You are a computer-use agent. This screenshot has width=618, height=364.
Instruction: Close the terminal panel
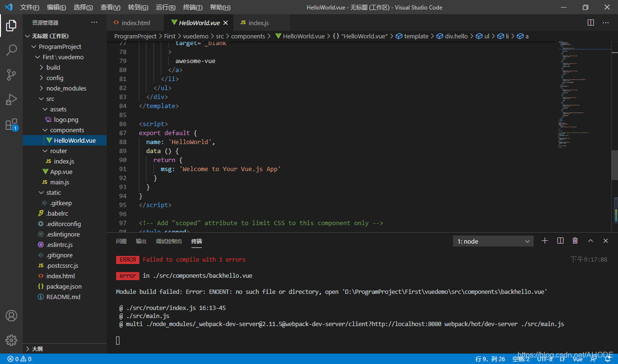605,241
